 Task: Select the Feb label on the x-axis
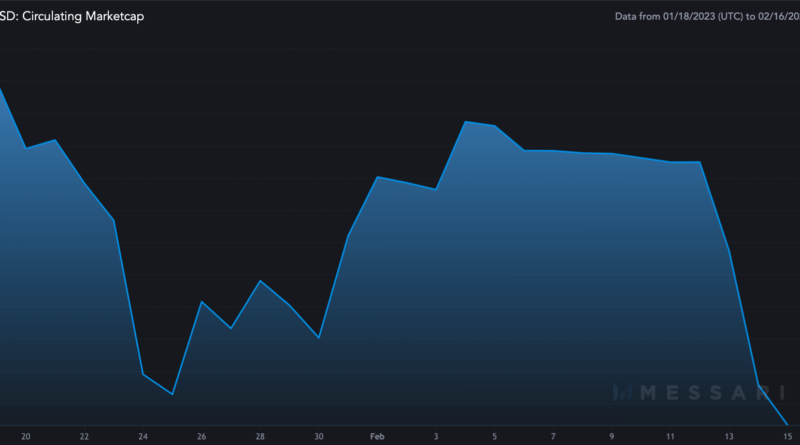[x=377, y=436]
